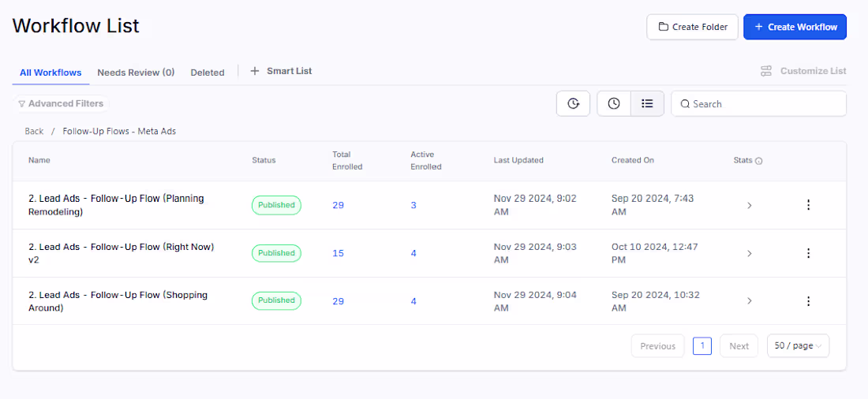Click the Back breadcrumb link

pos(34,131)
